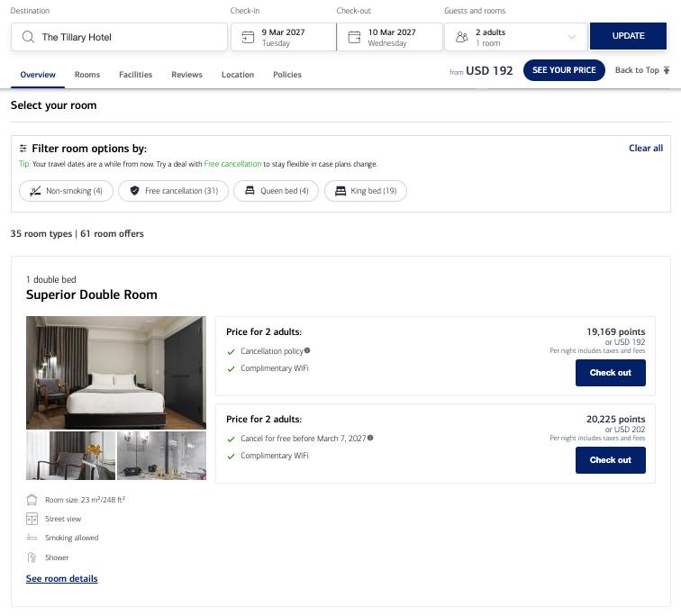Screen dimensions: 681x616
Task: Select the Location tab
Action: point(238,75)
